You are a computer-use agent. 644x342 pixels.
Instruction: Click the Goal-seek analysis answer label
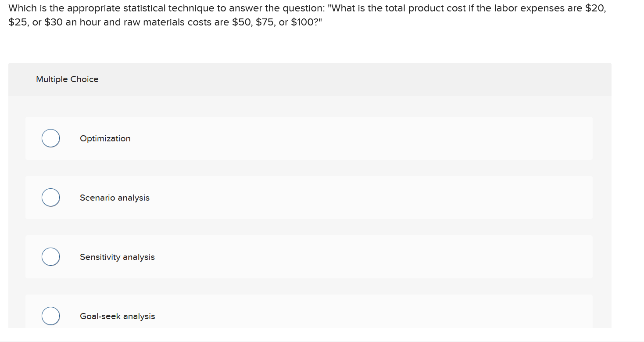pyautogui.click(x=117, y=316)
